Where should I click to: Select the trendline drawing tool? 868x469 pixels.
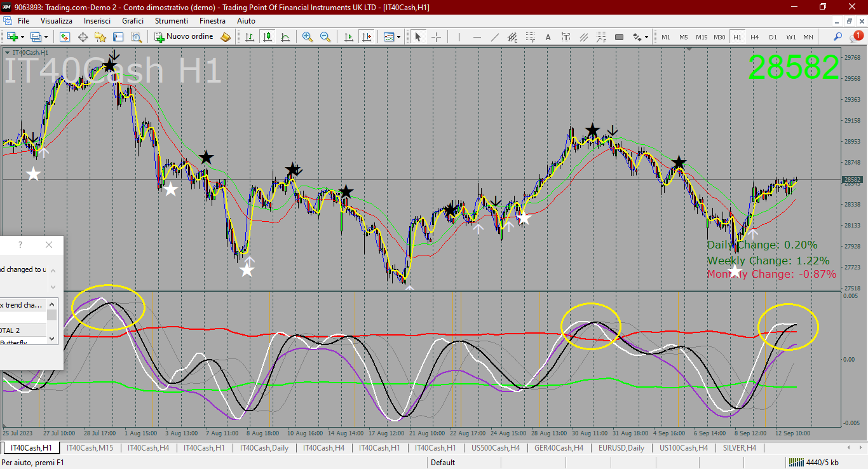pyautogui.click(x=494, y=37)
